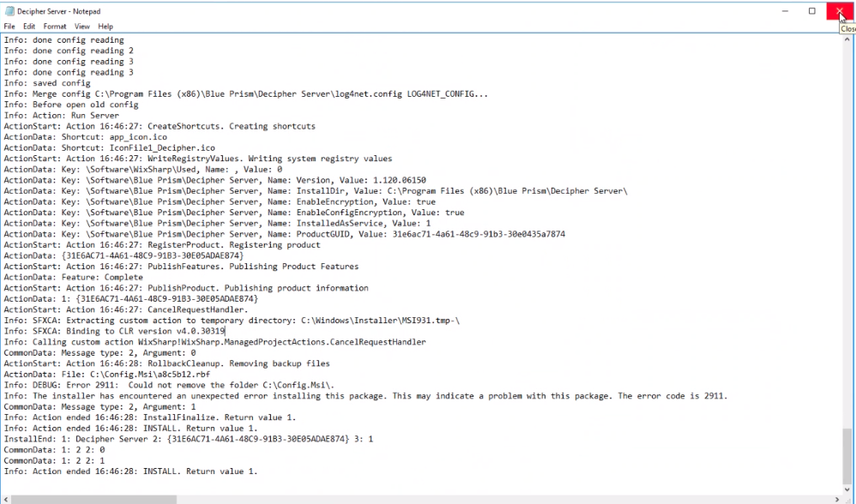
Task: Click the 'InstalledAsService, Value: 1' line
Action: [217, 223]
